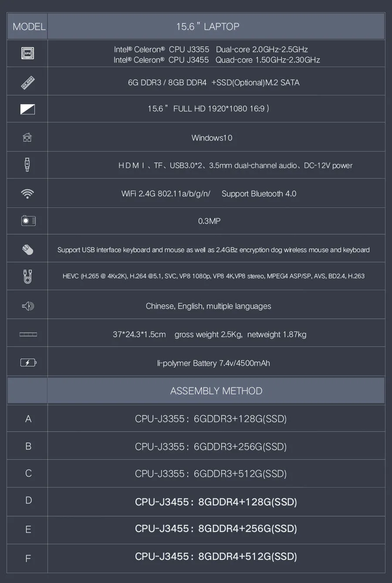
Task: Select the ASSEMBLY METHOD header
Action: (x=216, y=391)
